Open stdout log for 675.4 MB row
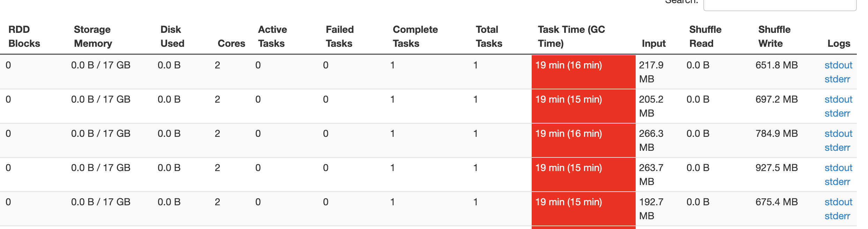868x229 pixels. coord(838,202)
